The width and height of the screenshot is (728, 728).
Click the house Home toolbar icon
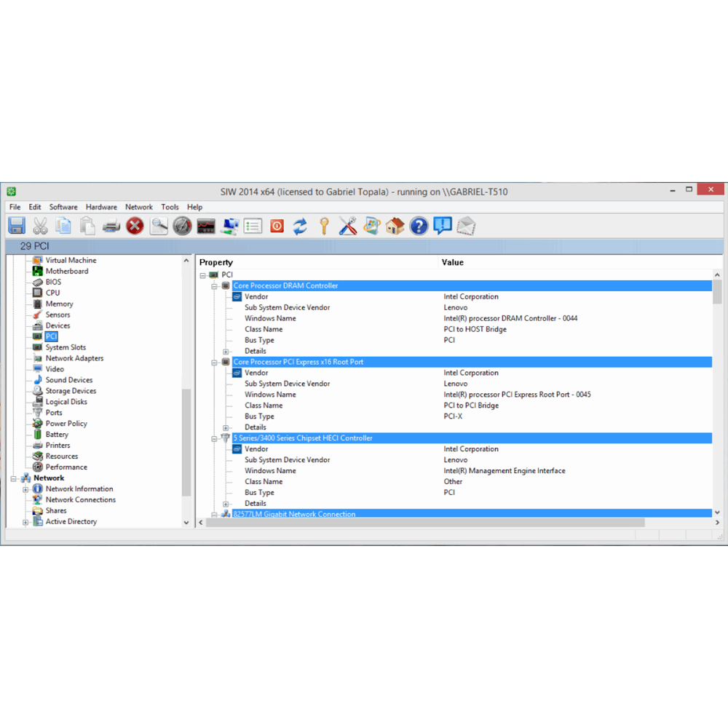(x=395, y=226)
